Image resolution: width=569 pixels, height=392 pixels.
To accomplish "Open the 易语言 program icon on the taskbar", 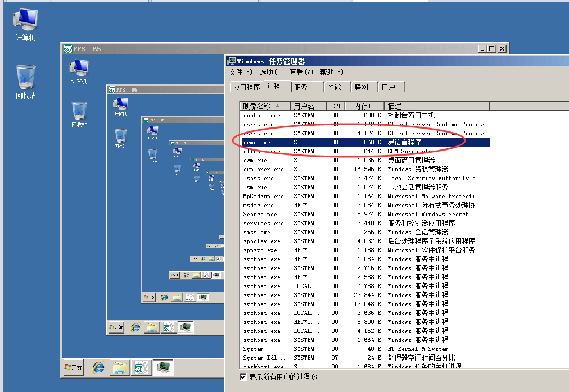I will pyautogui.click(x=139, y=368).
